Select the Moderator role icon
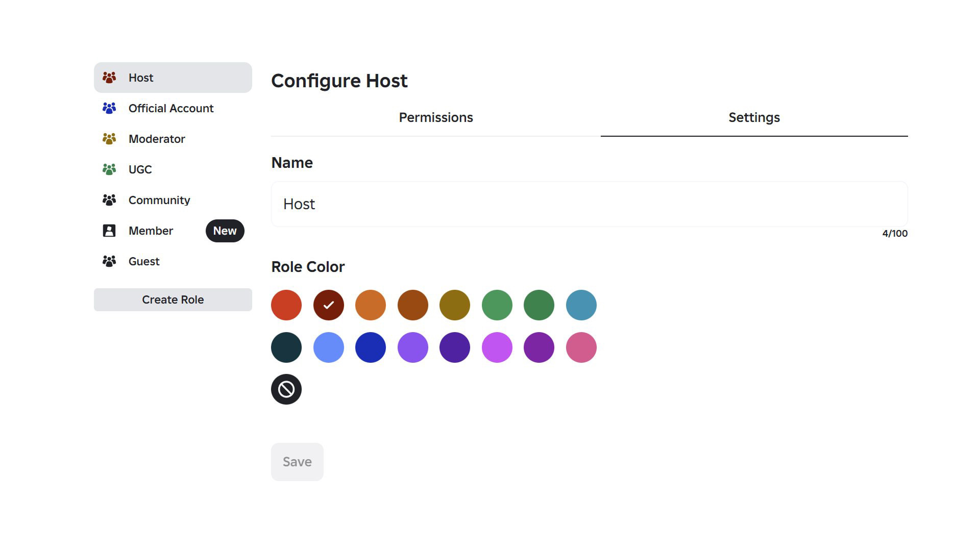The width and height of the screenshot is (980, 551). [x=110, y=139]
